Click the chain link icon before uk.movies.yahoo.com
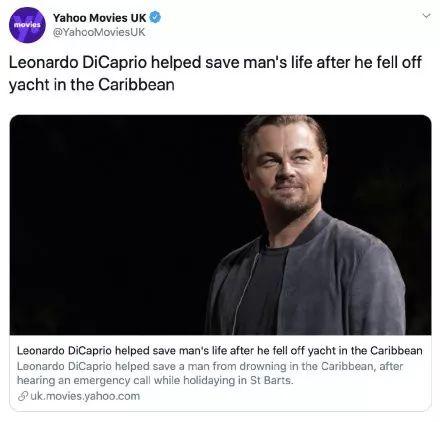 pyautogui.click(x=22, y=396)
